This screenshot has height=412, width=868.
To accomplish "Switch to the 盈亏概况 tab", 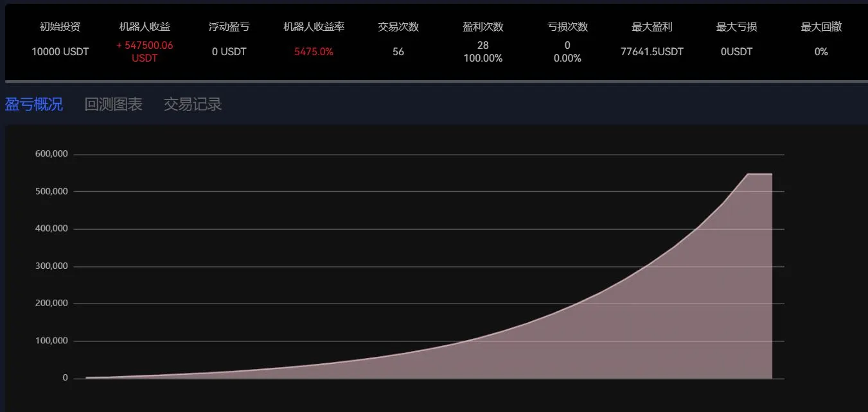I will point(34,105).
